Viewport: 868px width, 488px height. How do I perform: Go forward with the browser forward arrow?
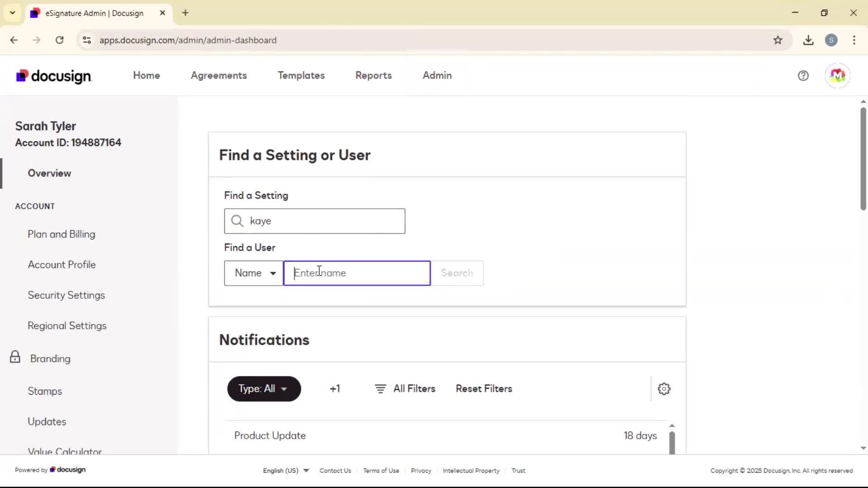click(x=37, y=40)
